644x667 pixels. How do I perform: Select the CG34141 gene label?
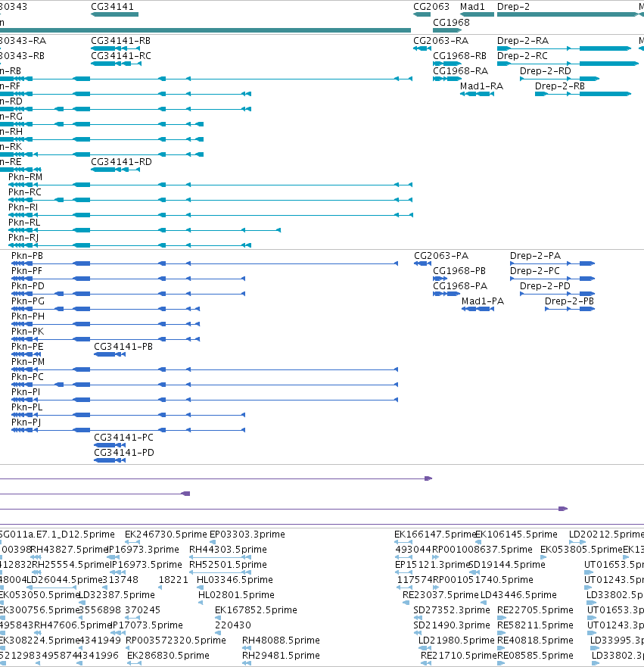112,7
